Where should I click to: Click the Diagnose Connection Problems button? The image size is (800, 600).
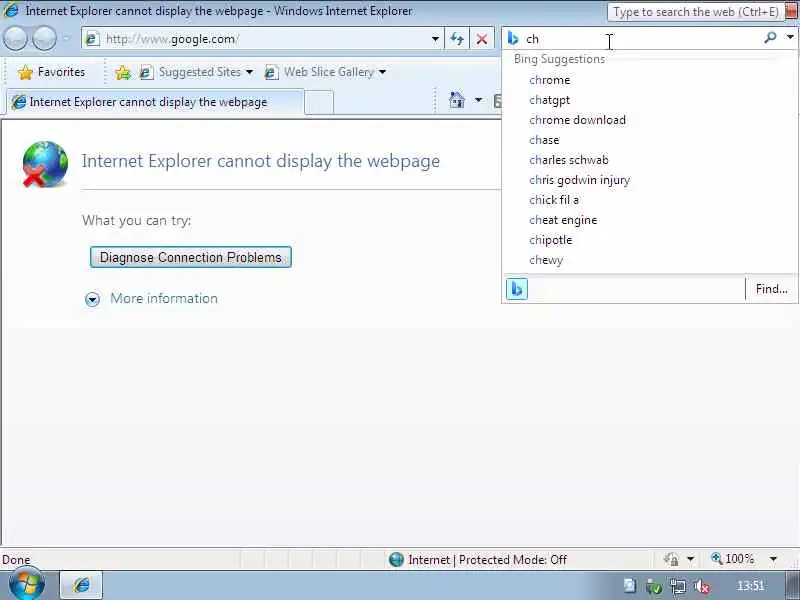click(190, 257)
